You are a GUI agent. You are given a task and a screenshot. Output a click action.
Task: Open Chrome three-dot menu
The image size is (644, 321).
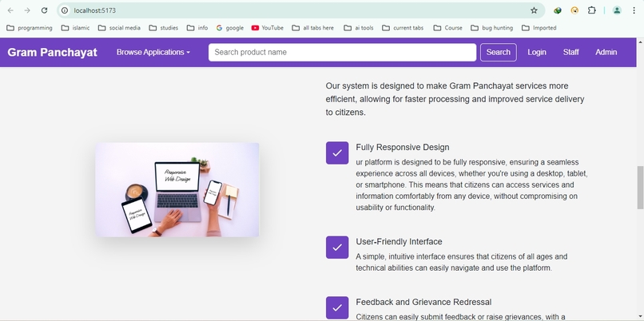[634, 10]
